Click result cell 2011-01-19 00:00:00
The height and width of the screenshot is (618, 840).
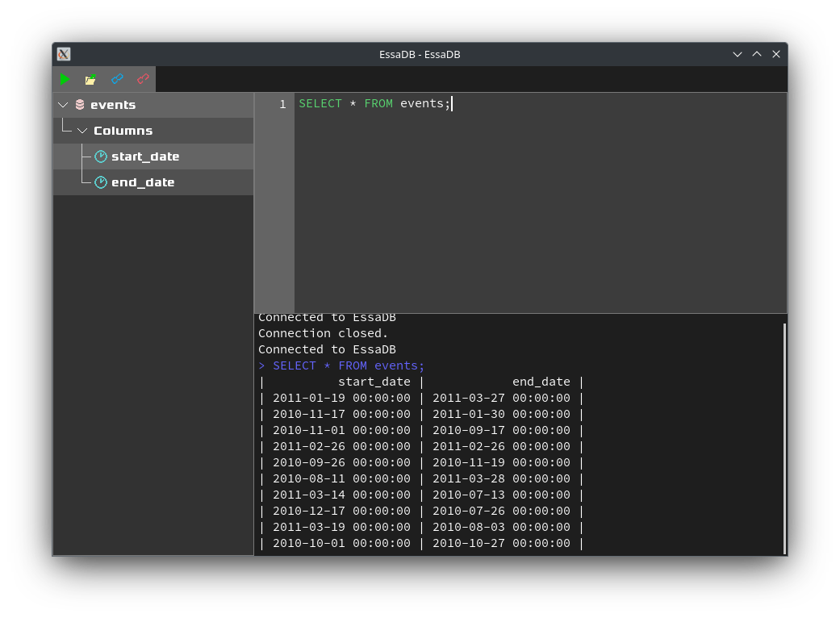pos(342,398)
